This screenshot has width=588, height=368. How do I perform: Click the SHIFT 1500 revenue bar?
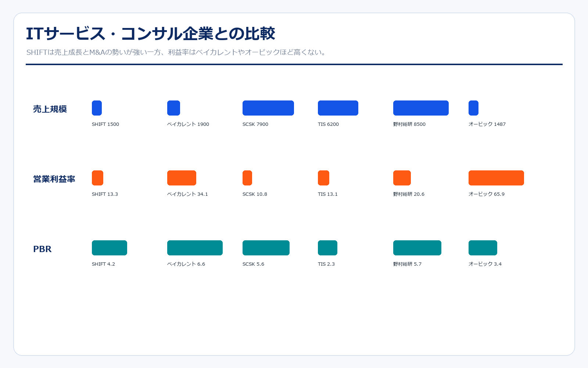coord(97,108)
